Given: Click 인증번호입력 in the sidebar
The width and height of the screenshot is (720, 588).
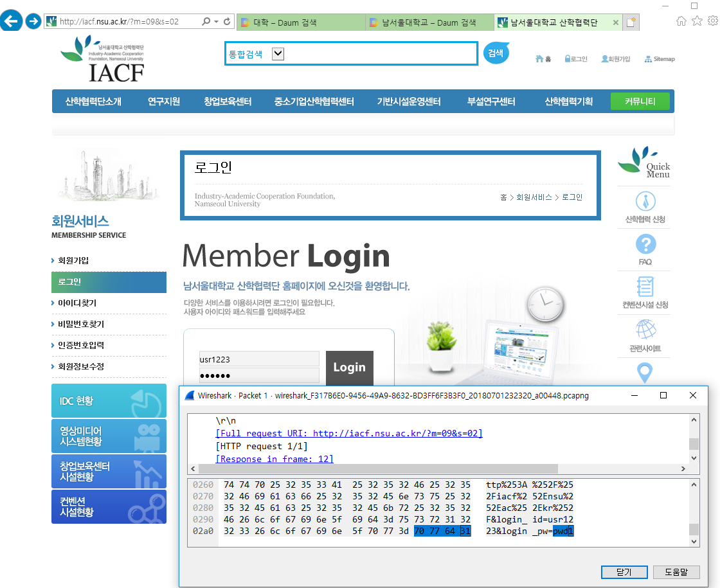Looking at the screenshot, I should point(81,345).
